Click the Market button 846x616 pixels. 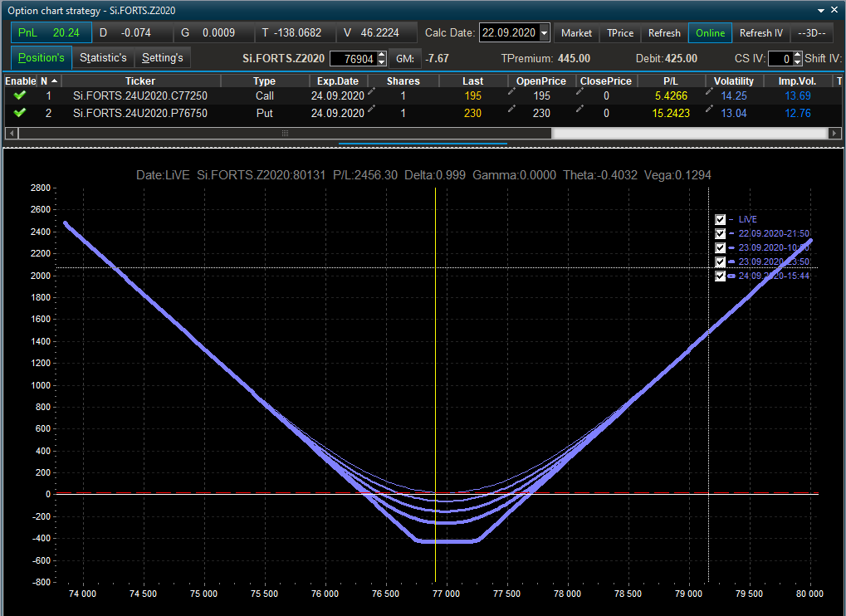[x=576, y=33]
